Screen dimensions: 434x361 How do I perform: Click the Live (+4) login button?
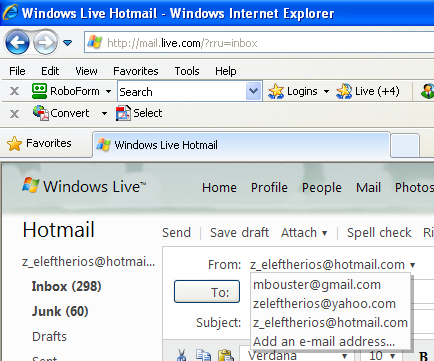(368, 91)
